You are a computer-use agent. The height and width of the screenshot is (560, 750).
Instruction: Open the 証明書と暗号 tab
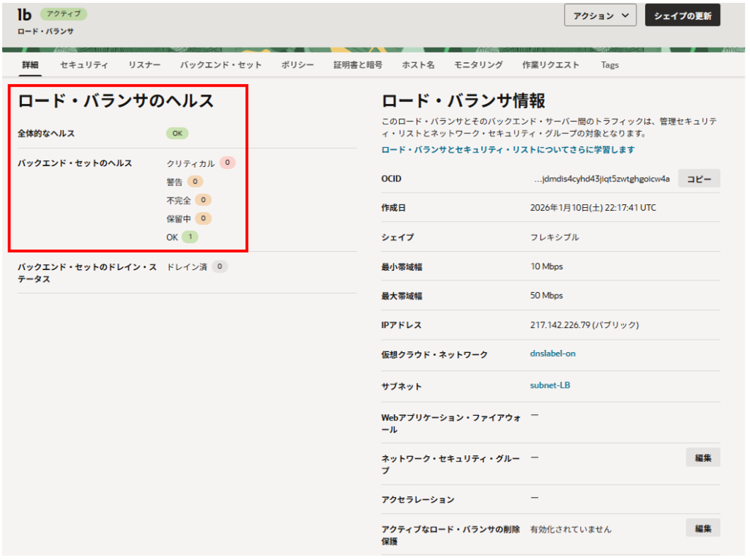pyautogui.click(x=357, y=65)
